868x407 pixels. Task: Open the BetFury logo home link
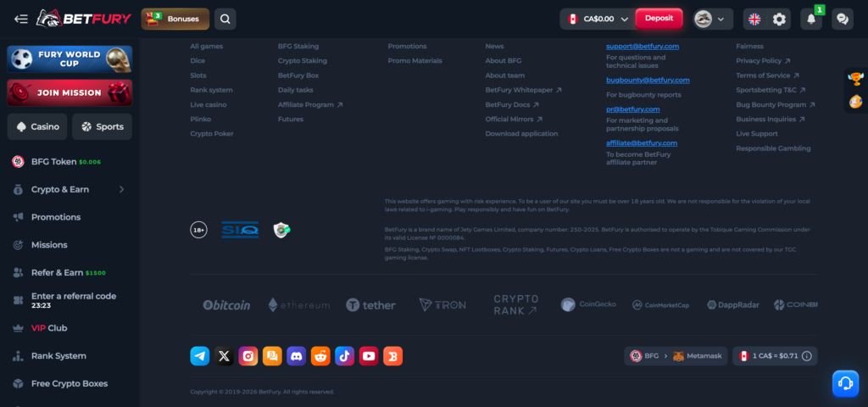pyautogui.click(x=84, y=19)
